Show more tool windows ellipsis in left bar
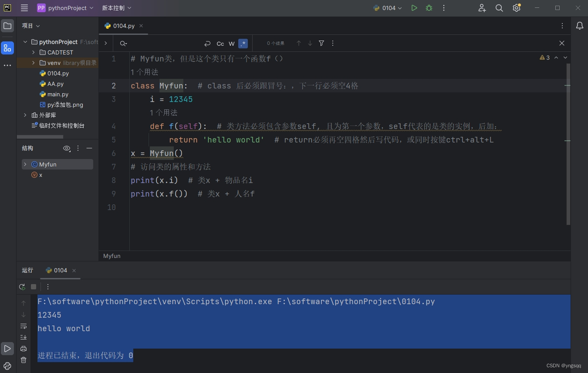Screen dimensions: 588x373 [7, 65]
